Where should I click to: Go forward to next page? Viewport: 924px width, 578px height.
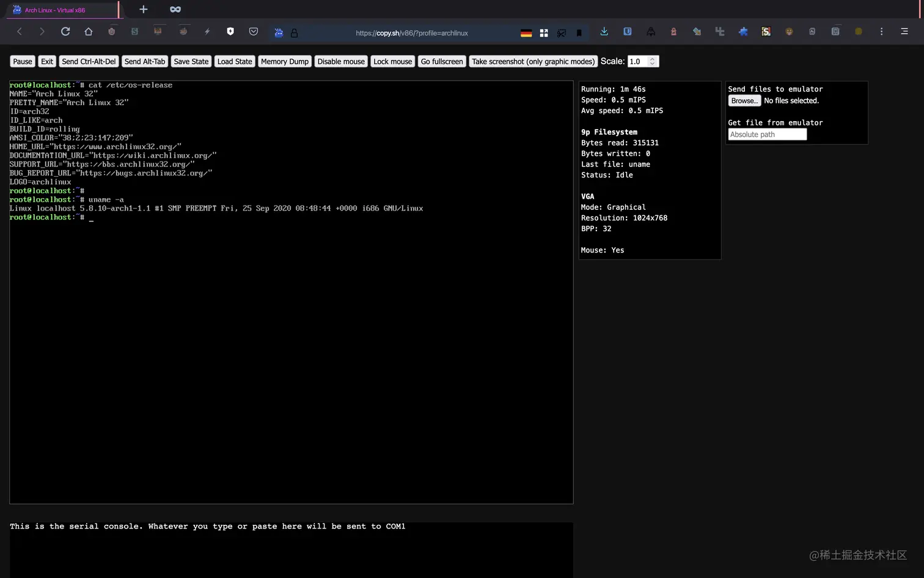(x=42, y=31)
